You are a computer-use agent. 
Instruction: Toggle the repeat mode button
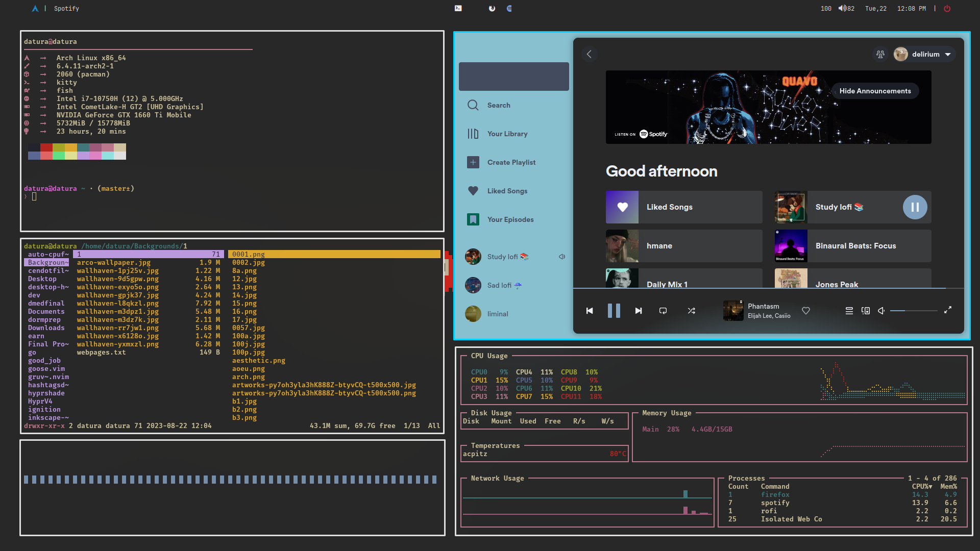(x=663, y=311)
